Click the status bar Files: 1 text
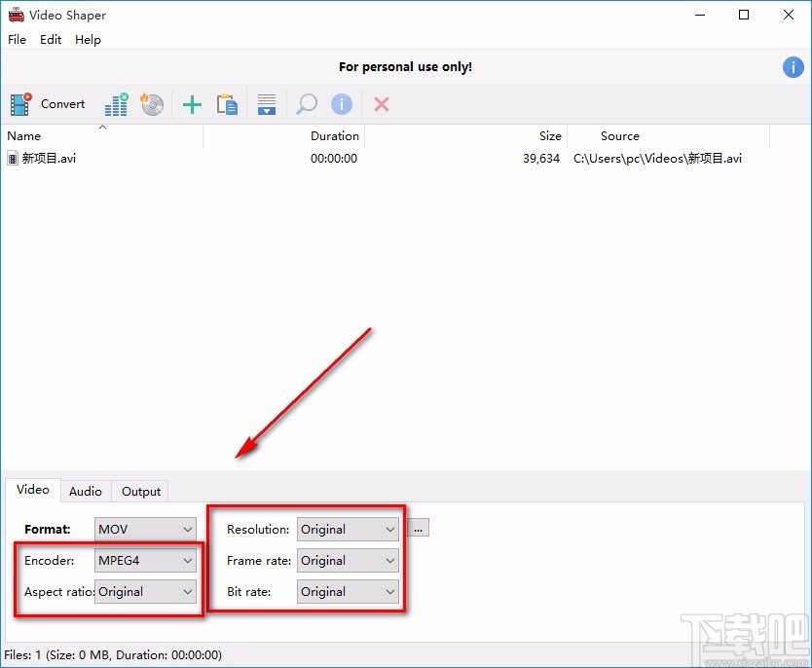 [x=113, y=655]
